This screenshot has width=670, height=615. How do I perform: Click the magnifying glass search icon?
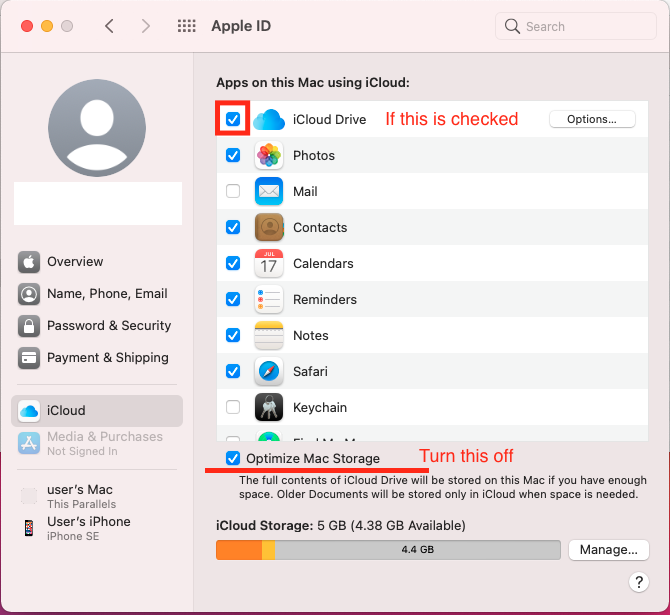[x=512, y=26]
